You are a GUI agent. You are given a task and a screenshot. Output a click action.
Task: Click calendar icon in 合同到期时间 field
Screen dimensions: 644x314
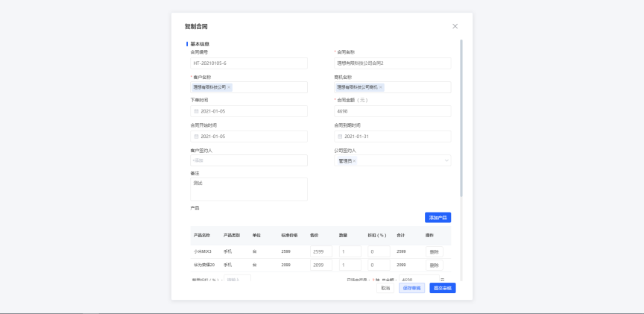(340, 136)
